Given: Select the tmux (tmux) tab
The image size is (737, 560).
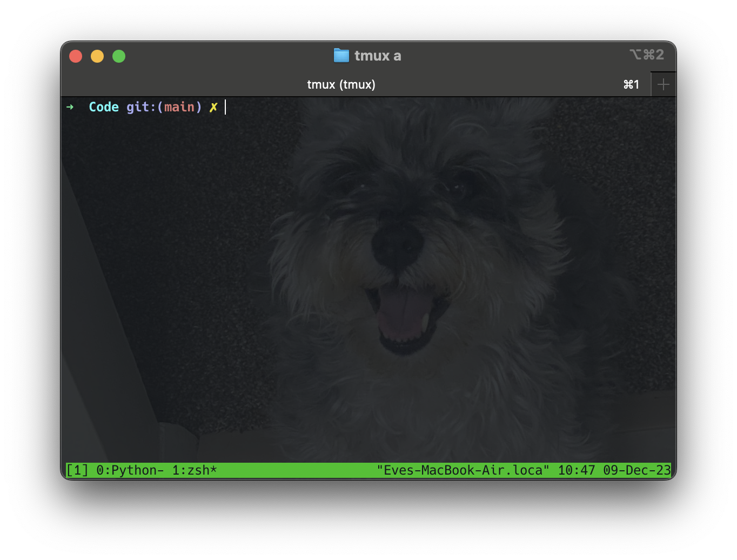Looking at the screenshot, I should pyautogui.click(x=341, y=85).
